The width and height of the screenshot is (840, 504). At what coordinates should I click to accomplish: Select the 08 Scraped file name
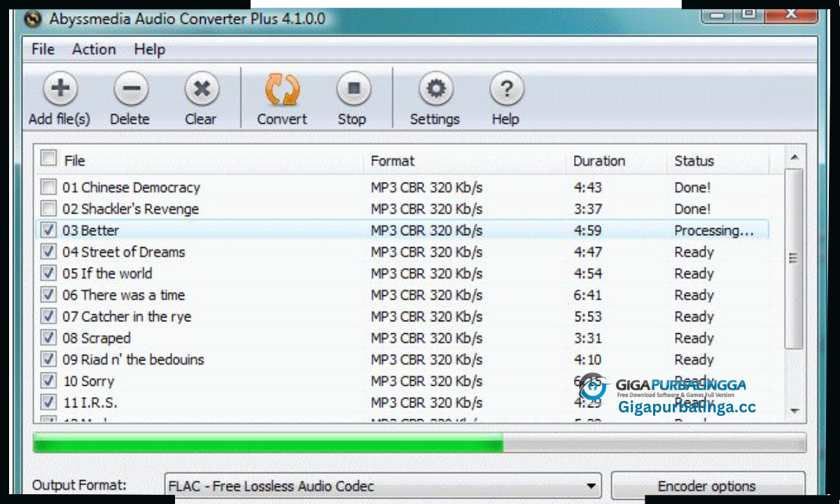[96, 338]
